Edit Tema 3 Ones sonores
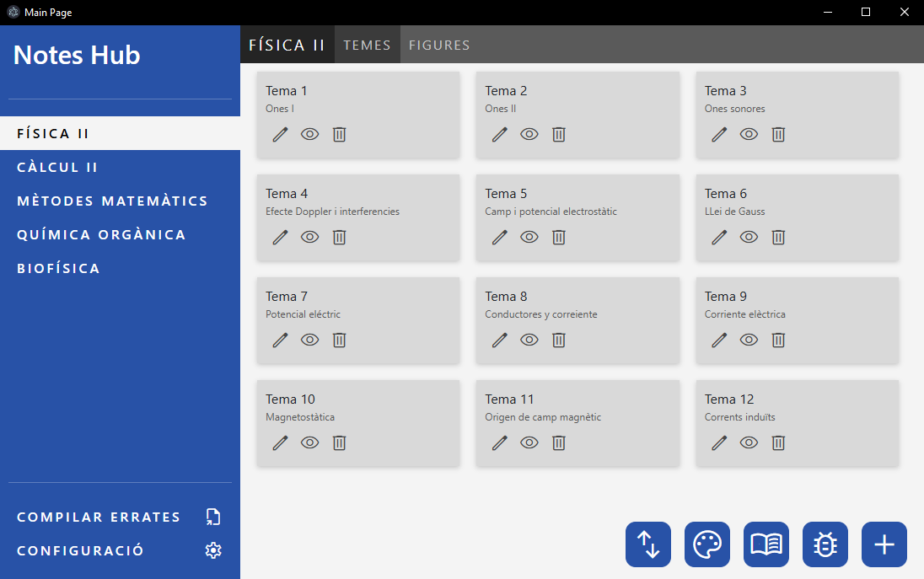The image size is (924, 579). (719, 134)
